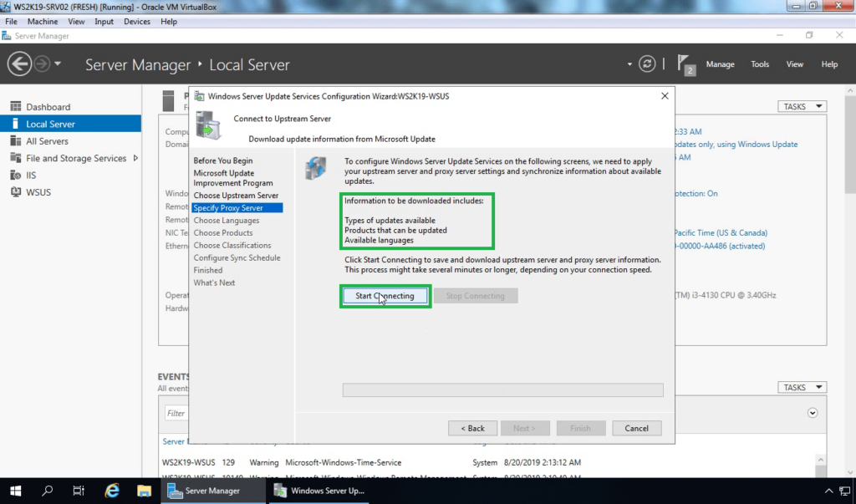Open the View menu in Server Manager
856x504 pixels.
click(794, 64)
